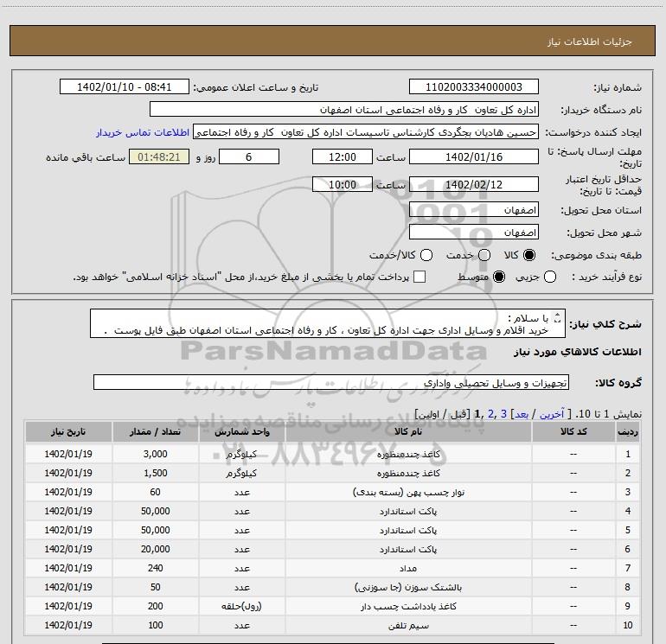Click the delivery city field اصفهان
This screenshot has width=666, height=644.
[x=474, y=233]
